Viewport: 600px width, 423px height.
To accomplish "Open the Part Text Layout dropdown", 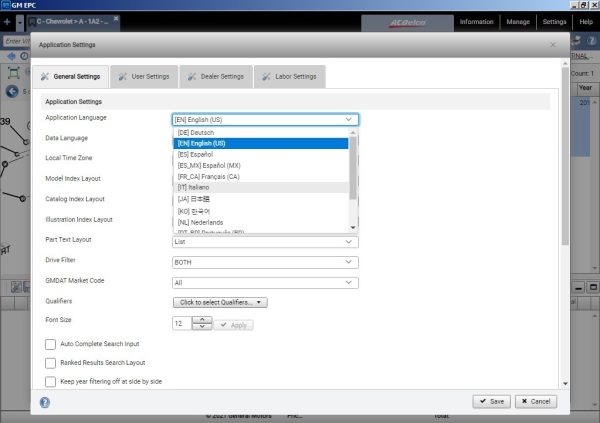I will click(x=265, y=242).
